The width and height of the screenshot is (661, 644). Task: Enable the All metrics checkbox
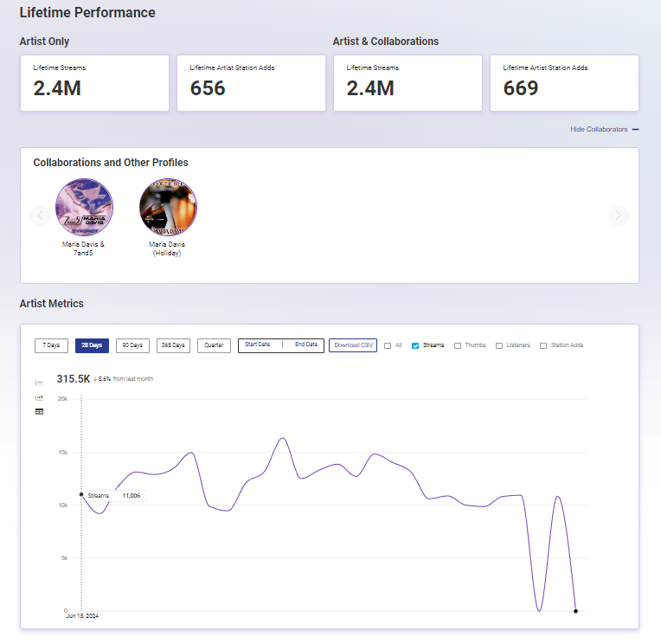[x=388, y=345]
